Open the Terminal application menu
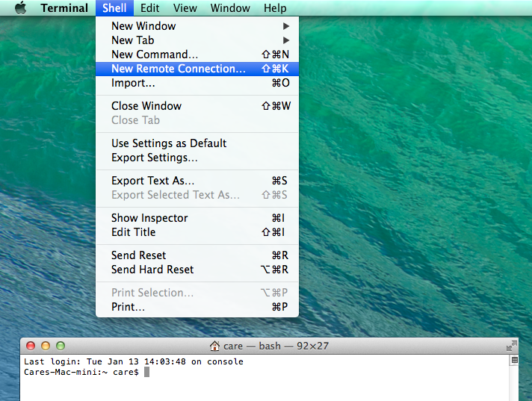Image resolution: width=532 pixels, height=401 pixels. 64,8
